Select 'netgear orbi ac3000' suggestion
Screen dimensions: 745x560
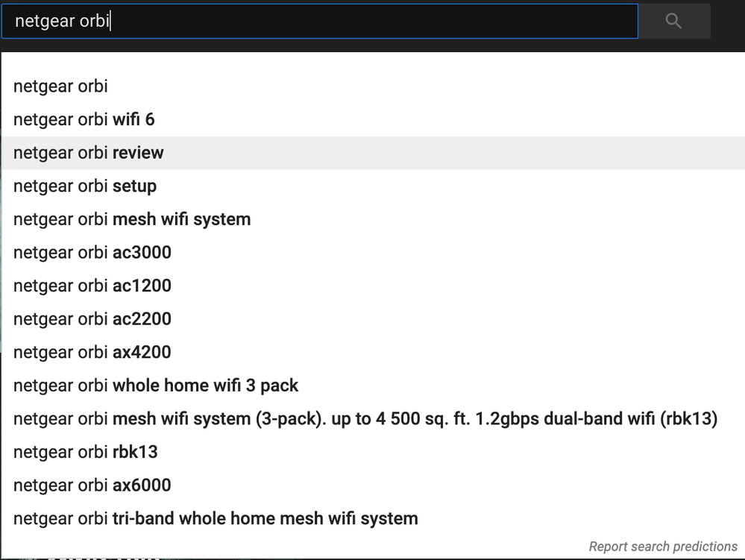point(92,253)
